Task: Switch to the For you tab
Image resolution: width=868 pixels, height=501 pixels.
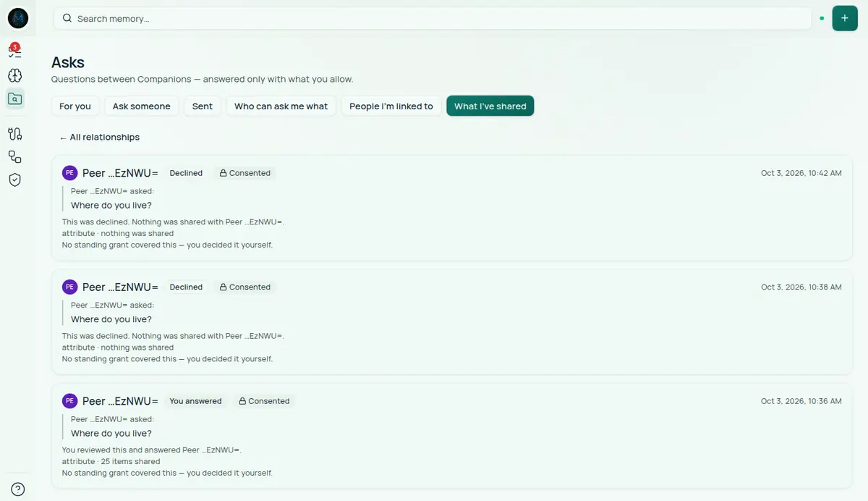Action: pyautogui.click(x=75, y=106)
